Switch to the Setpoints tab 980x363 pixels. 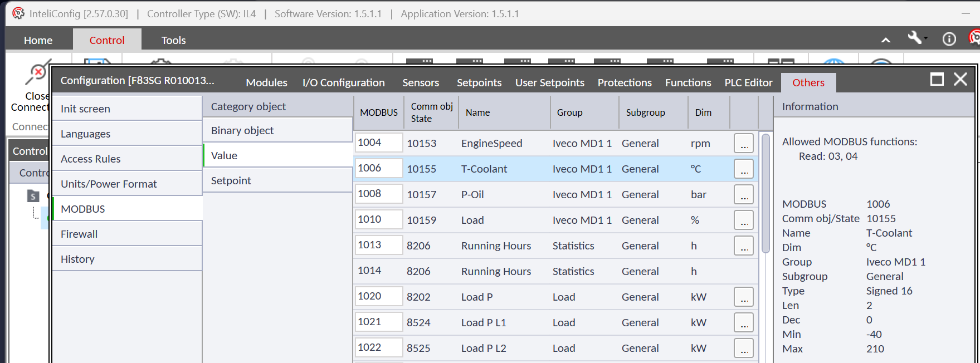(479, 83)
